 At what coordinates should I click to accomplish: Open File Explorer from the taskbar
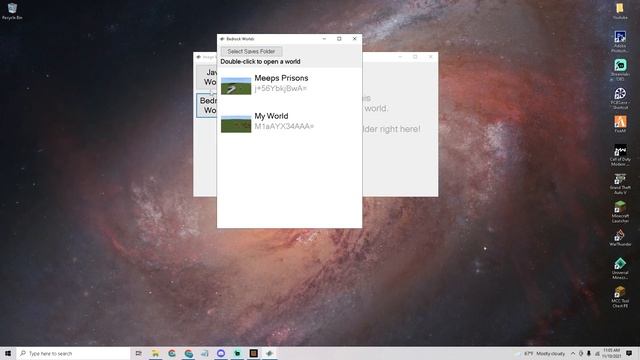click(155, 353)
